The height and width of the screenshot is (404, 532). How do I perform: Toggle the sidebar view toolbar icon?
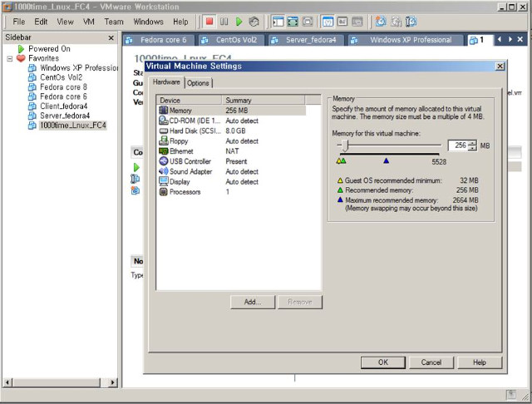278,22
